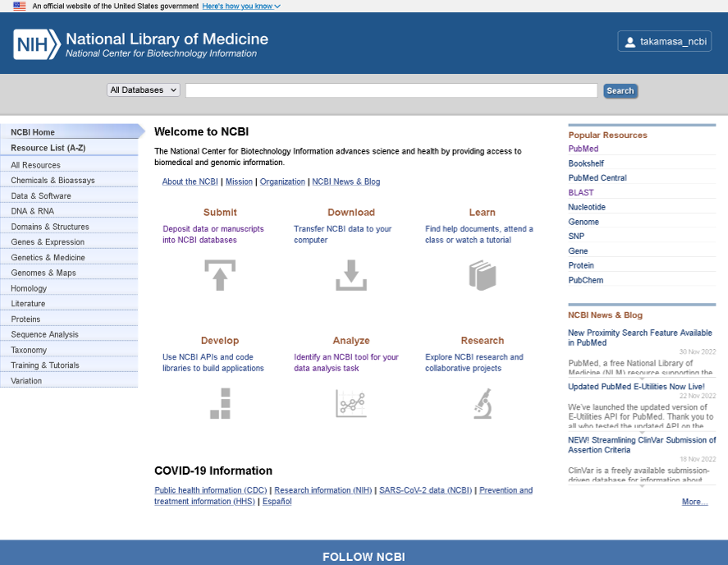Open Homology sidebar item
This screenshot has height=565, width=728.
69,288
